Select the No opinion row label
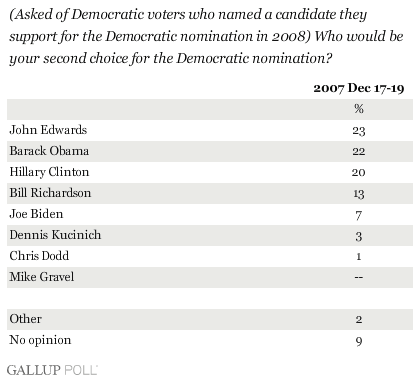Viewport: 420px width, 381px height. pos(40,340)
